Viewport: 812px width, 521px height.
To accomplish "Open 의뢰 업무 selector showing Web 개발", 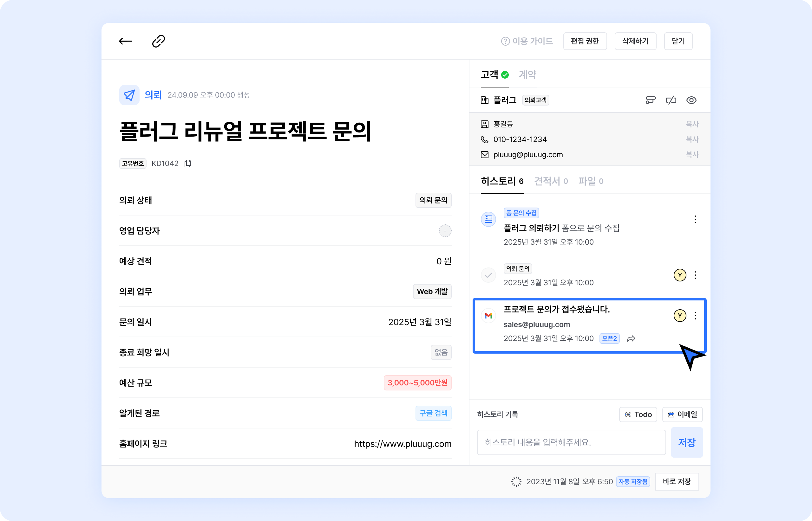I will 432,292.
